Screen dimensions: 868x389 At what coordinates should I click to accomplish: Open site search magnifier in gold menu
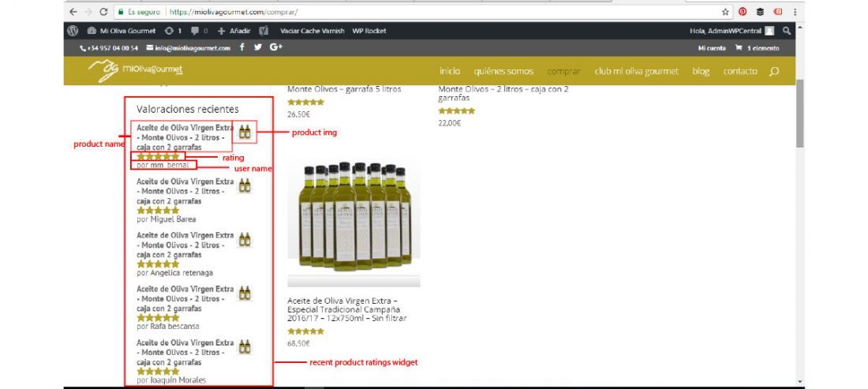click(x=774, y=71)
